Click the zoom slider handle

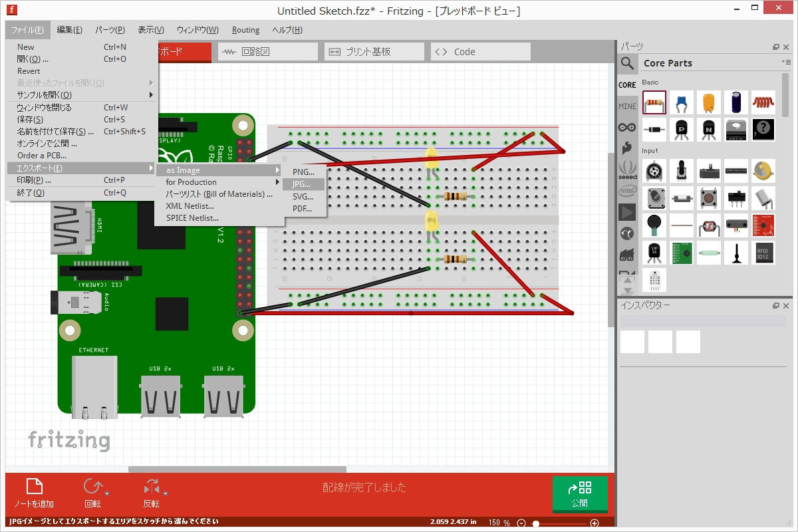[535, 523]
